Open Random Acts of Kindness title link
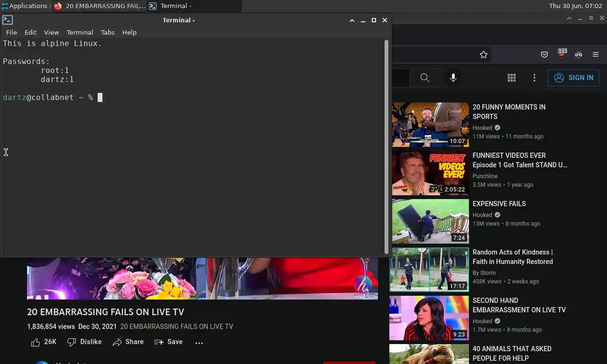The height and width of the screenshot is (364, 607). [513, 257]
